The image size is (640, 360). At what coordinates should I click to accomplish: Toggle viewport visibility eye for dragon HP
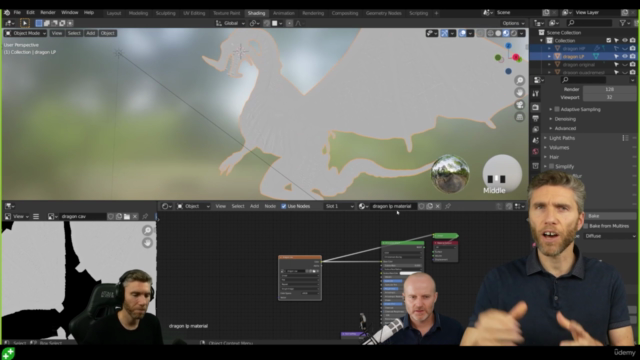click(x=624, y=49)
